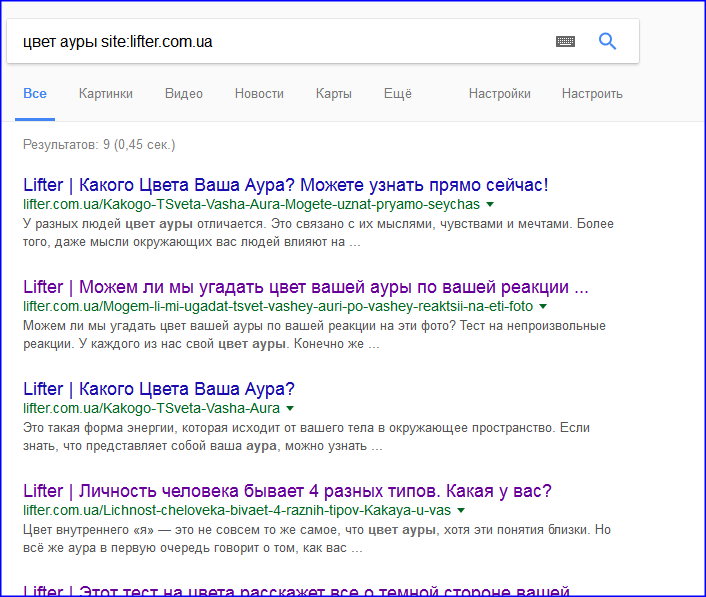Switch to the 'Видео' tab
Image resolution: width=706 pixels, height=597 pixels.
[184, 94]
